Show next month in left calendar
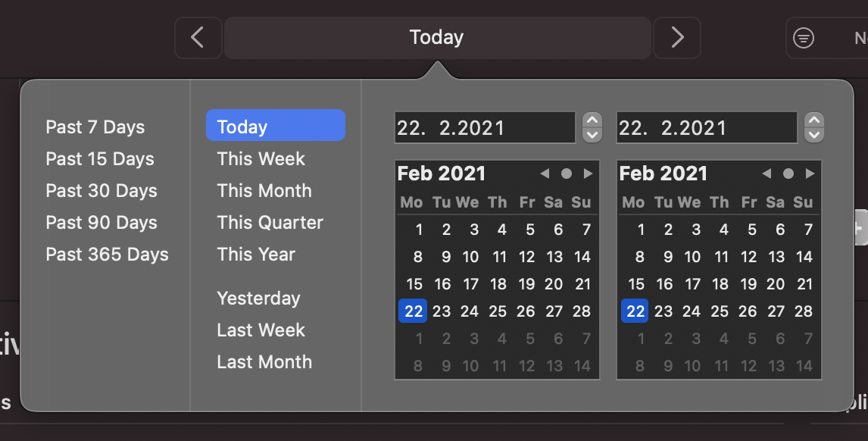The height and width of the screenshot is (441, 868). point(588,174)
